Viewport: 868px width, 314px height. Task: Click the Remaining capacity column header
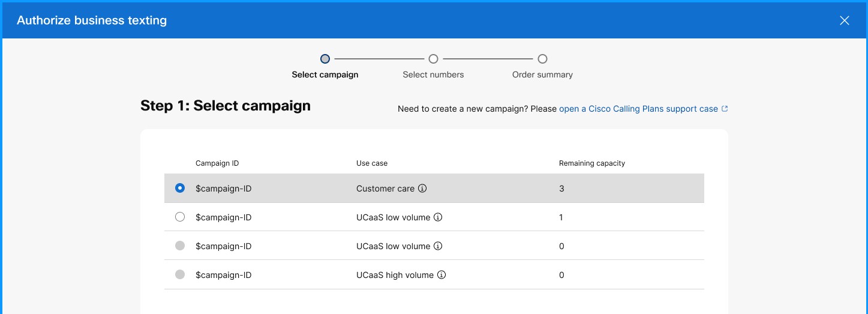tap(592, 163)
